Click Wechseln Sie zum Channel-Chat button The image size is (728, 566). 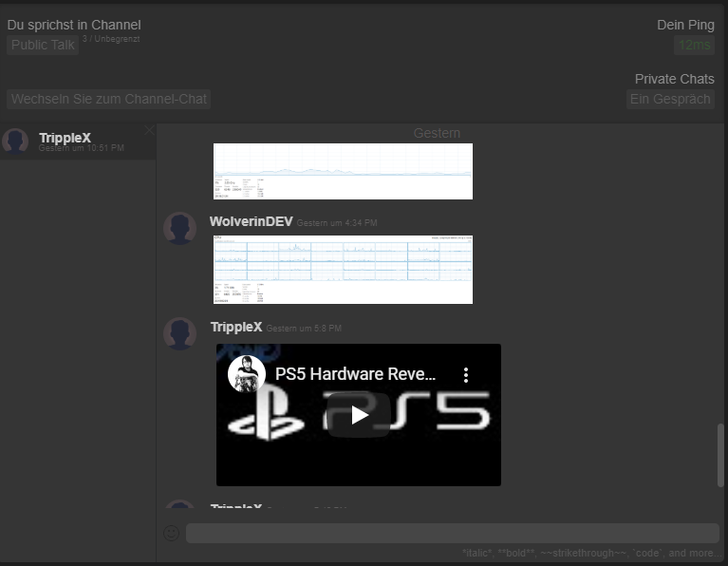pos(108,99)
